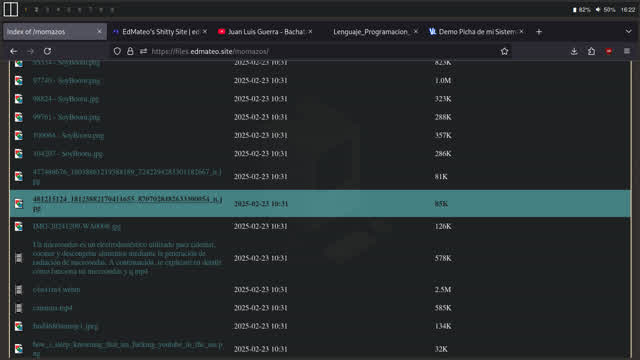Click image icon of the 323K file
Viewport: 640px width, 360px height.
click(19, 99)
